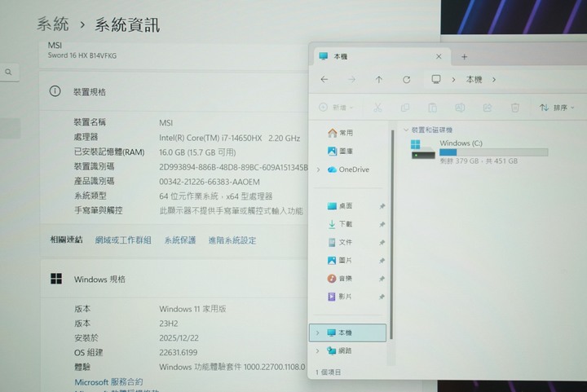This screenshot has width=587, height=392.
Task: Open the 進階系統設定 link
Action: click(232, 240)
